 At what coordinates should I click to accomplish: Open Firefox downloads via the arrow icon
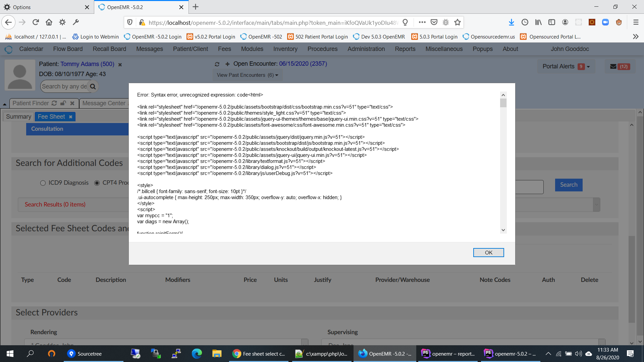point(511,22)
